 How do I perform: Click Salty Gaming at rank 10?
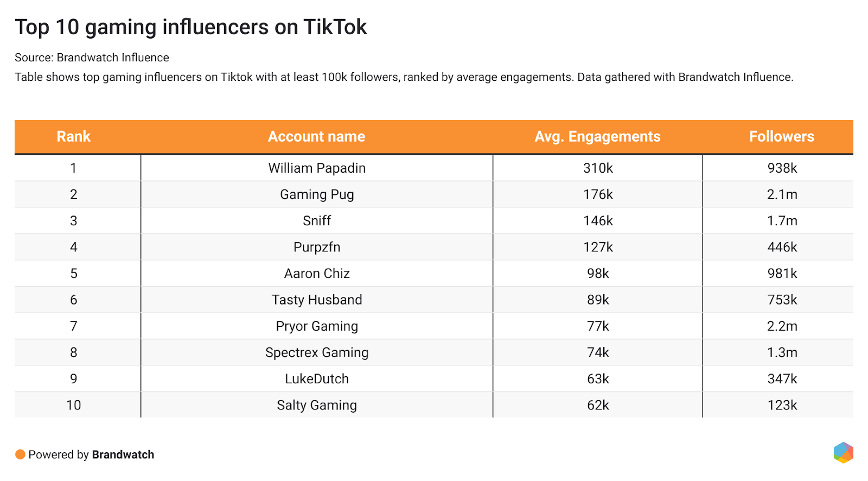[317, 406]
